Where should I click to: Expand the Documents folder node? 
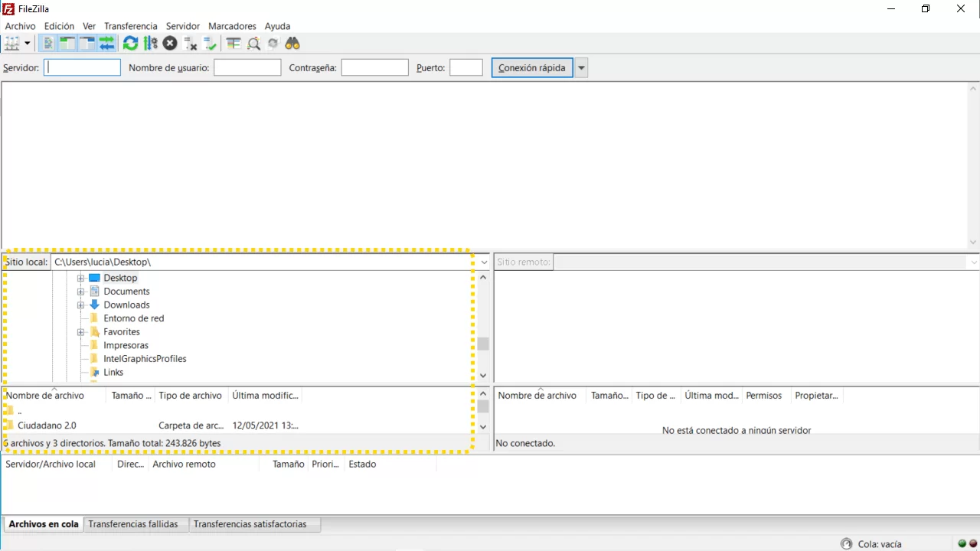coord(80,292)
